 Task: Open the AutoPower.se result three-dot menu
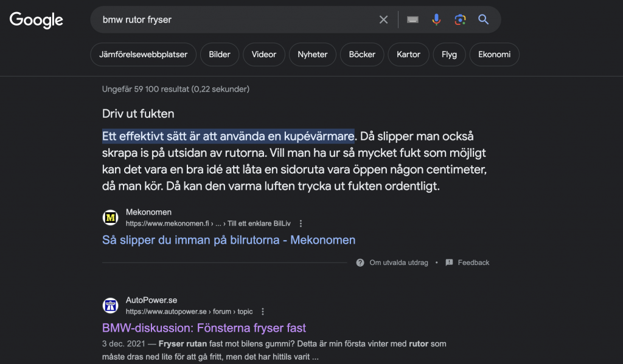(263, 312)
